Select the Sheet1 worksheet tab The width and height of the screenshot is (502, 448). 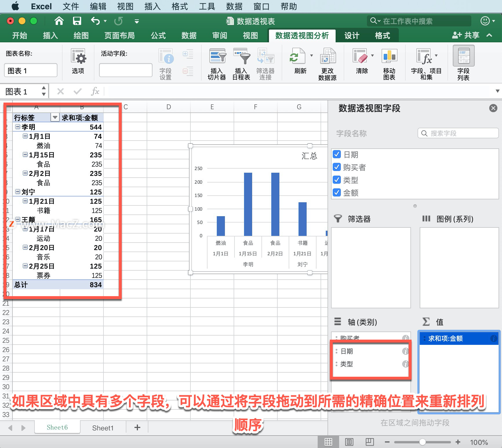pyautogui.click(x=103, y=428)
